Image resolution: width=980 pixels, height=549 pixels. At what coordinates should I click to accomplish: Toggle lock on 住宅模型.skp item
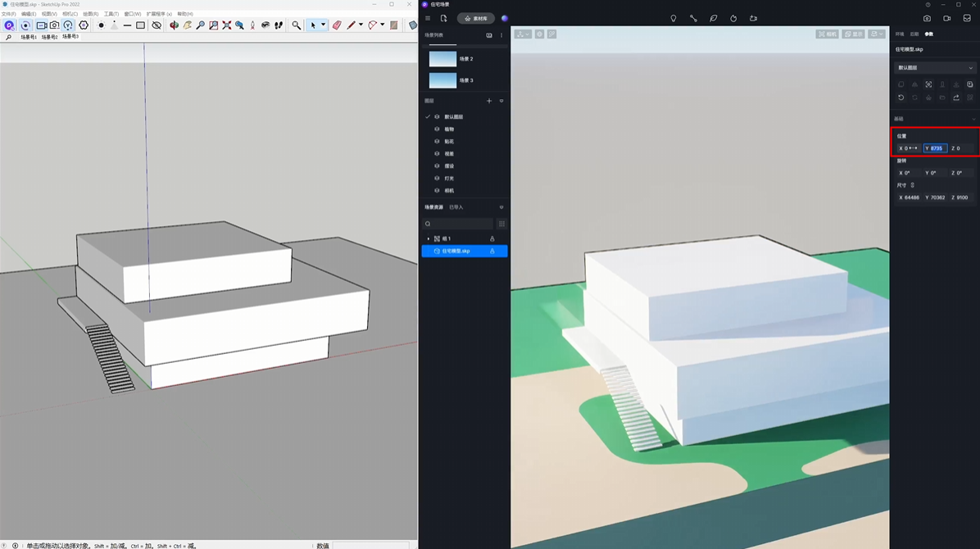(x=492, y=252)
